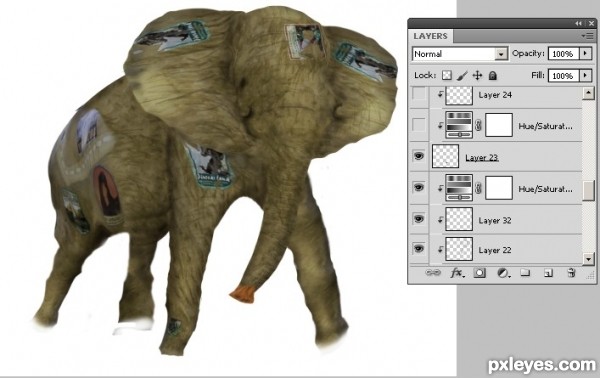Select Layer 32 thumbnail
This screenshot has width=600, height=378.
[x=459, y=219]
